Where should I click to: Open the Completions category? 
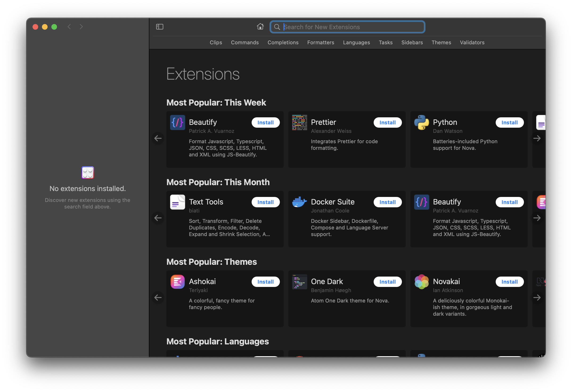click(x=283, y=42)
